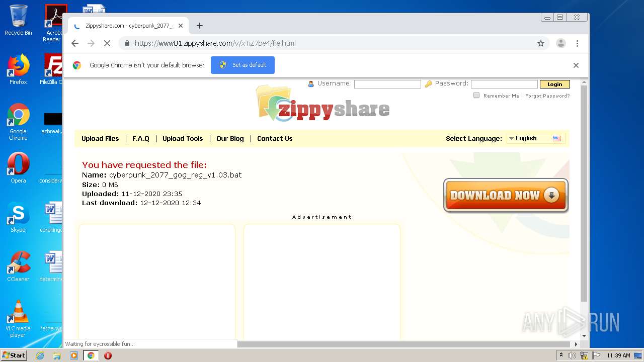Screen dimensions: 644x362
Task: Dismiss the default browser notification bar
Action: point(576,65)
